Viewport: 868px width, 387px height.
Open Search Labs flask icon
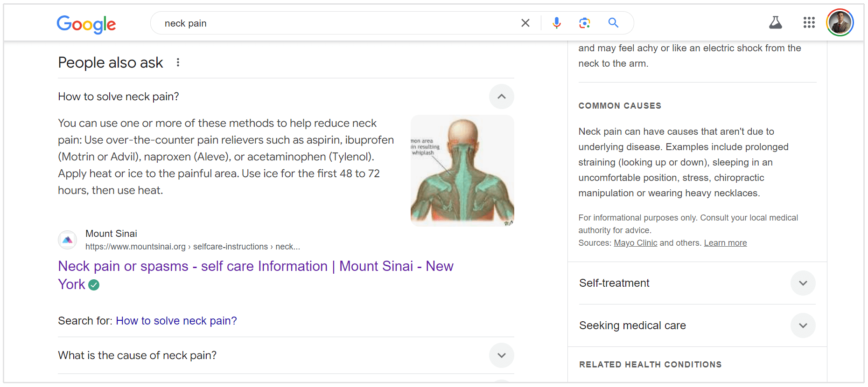(x=775, y=22)
